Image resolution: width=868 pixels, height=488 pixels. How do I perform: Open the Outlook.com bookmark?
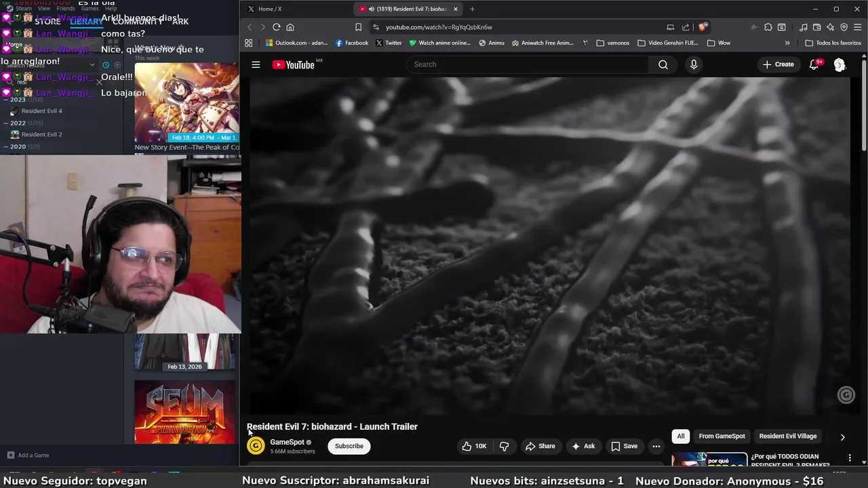click(x=296, y=43)
